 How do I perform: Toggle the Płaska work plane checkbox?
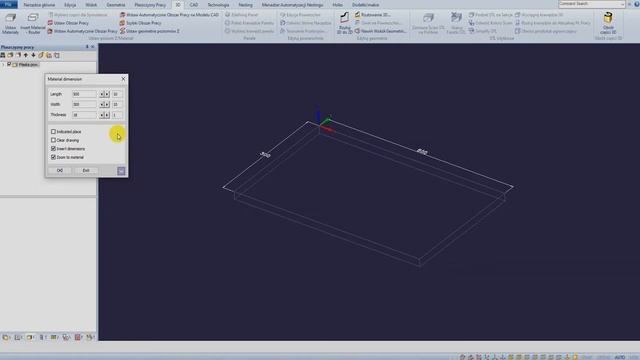coord(9,64)
